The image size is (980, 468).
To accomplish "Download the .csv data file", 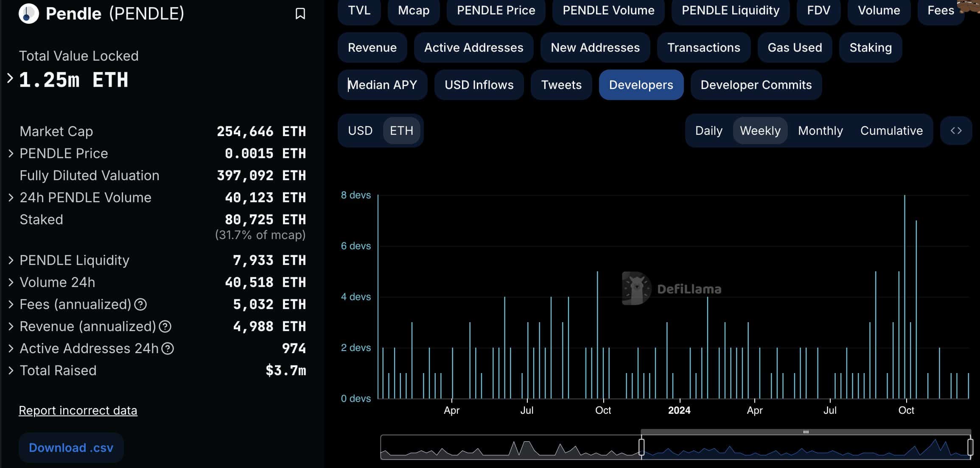I will coord(71,448).
